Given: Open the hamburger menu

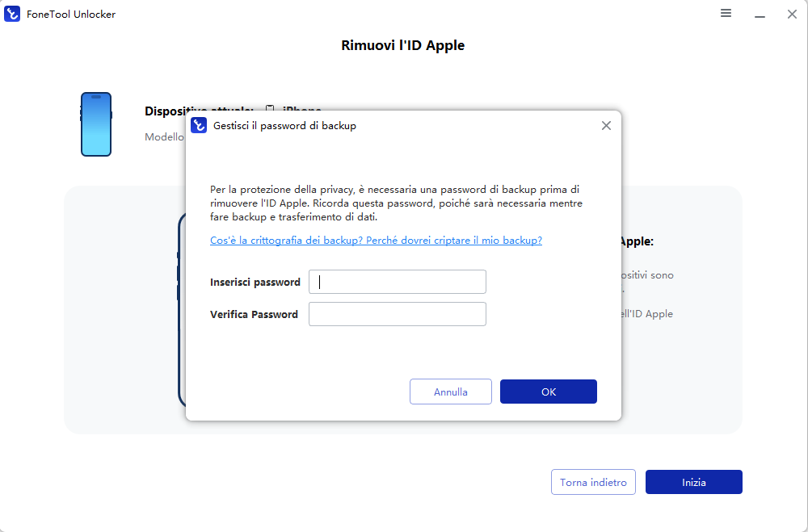Looking at the screenshot, I should 726,14.
